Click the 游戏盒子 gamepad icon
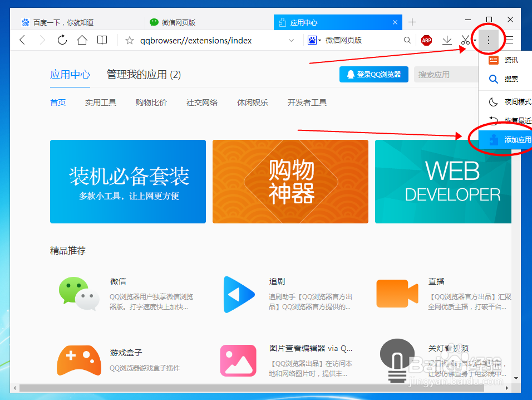 79,360
